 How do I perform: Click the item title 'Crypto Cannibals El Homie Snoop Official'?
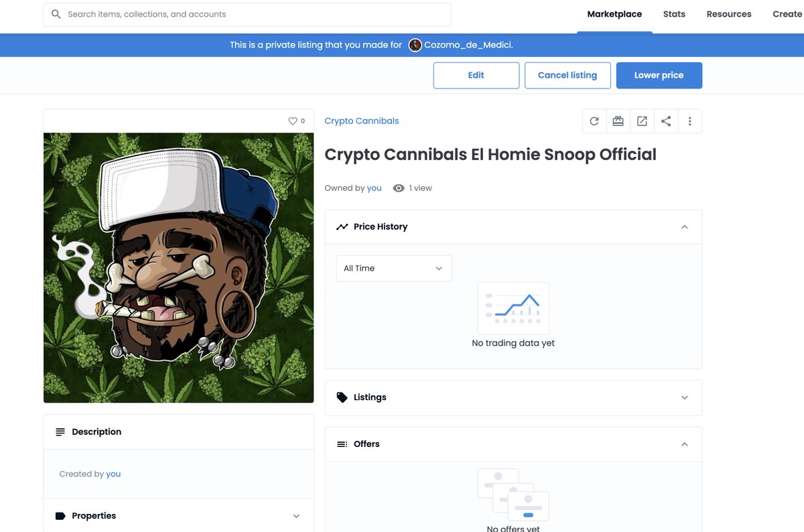490,154
